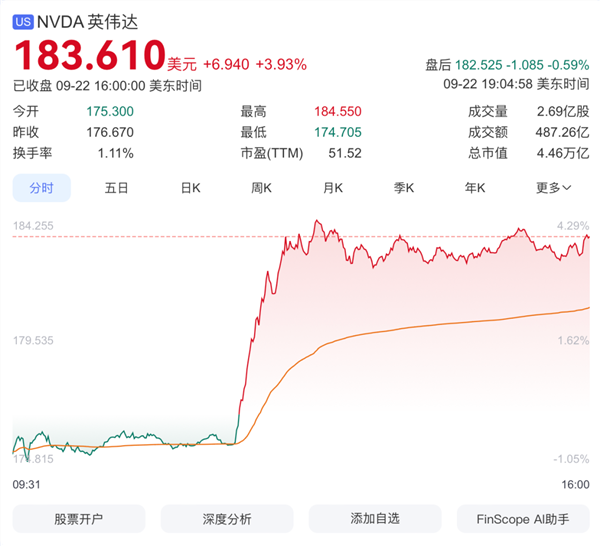Click the blue US market badge icon

click(23, 22)
